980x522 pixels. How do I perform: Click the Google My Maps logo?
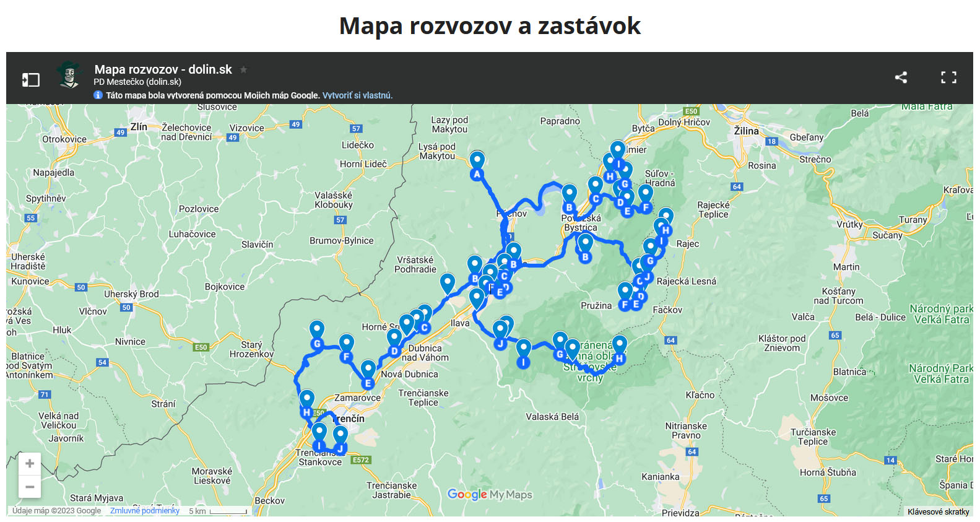point(490,494)
